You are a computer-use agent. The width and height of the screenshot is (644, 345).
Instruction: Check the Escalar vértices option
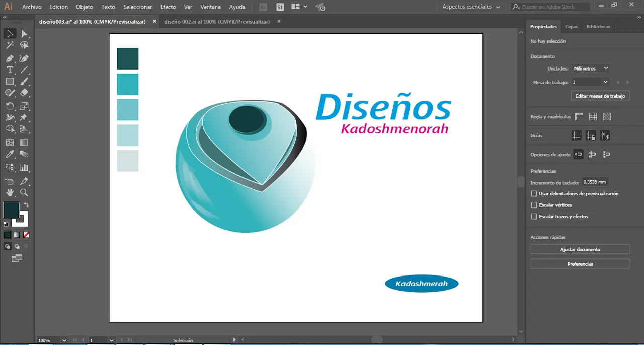click(x=534, y=205)
